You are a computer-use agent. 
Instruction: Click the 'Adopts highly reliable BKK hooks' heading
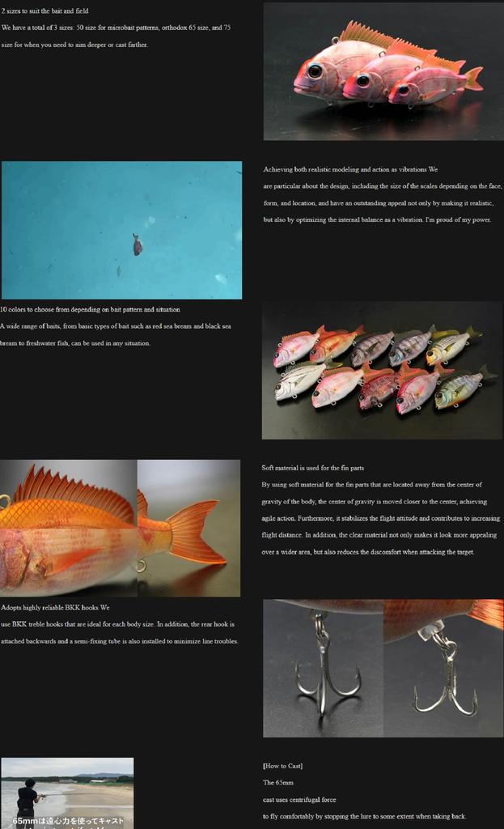[x=55, y=607]
